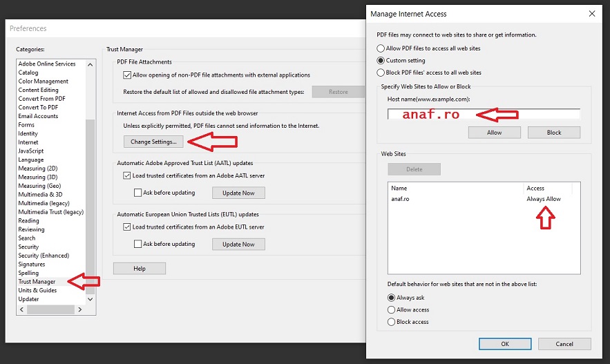Select the Updater category
610x364 pixels.
(x=28, y=299)
